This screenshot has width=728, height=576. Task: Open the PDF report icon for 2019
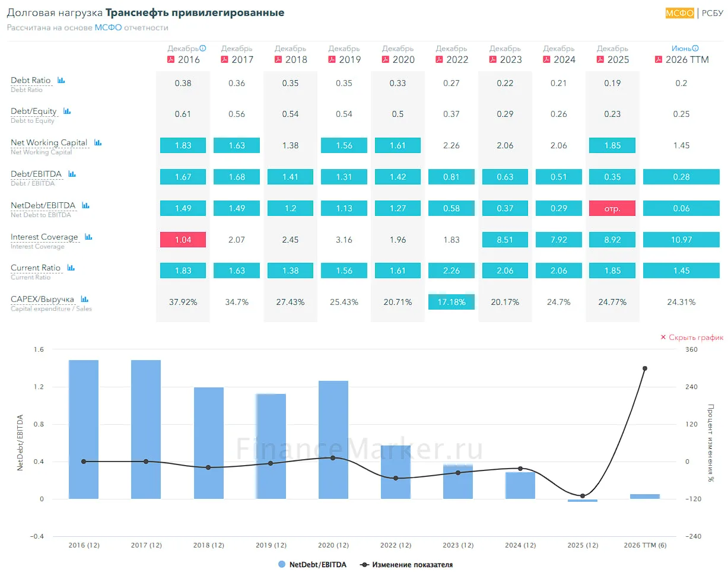click(x=332, y=59)
